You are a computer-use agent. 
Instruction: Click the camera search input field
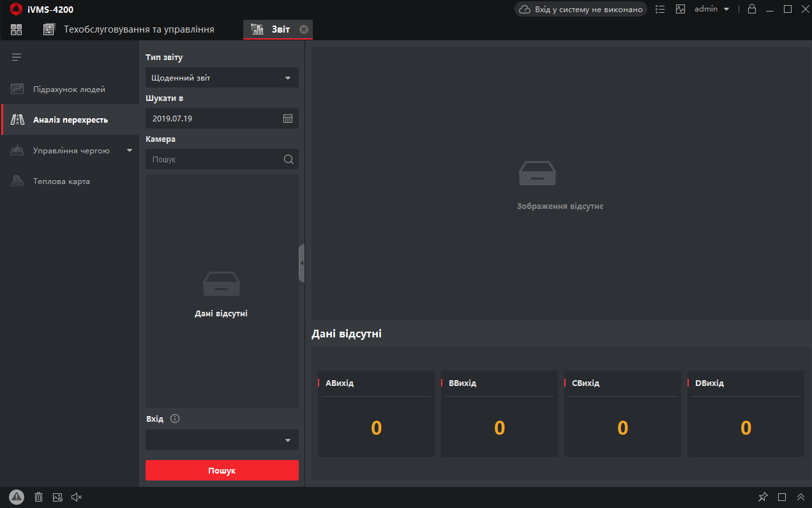coord(214,159)
